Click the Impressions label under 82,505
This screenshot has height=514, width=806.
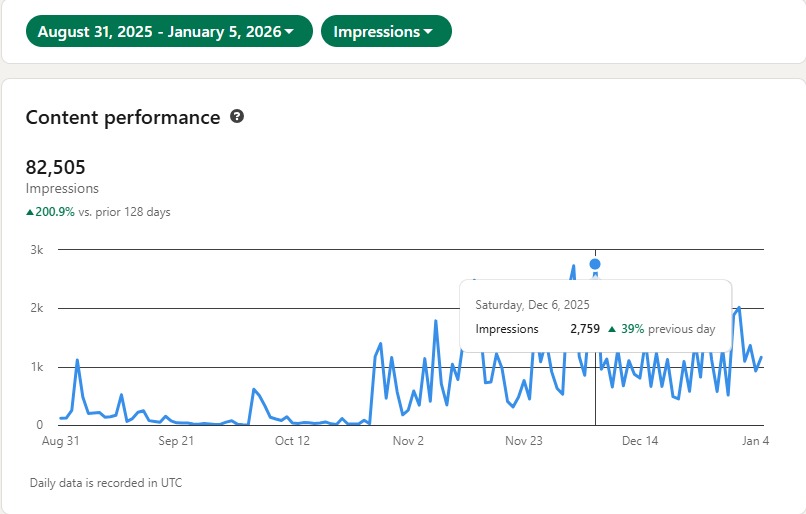coord(62,188)
